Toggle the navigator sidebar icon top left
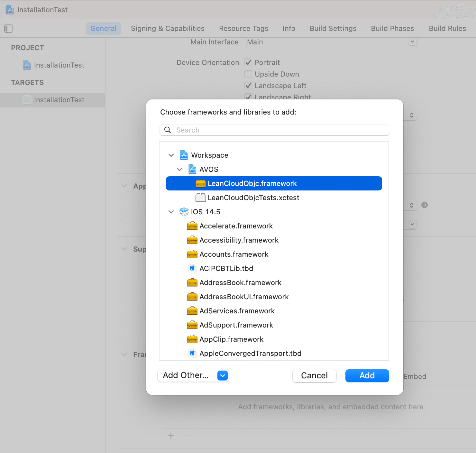Image resolution: width=476 pixels, height=453 pixels. [x=8, y=29]
